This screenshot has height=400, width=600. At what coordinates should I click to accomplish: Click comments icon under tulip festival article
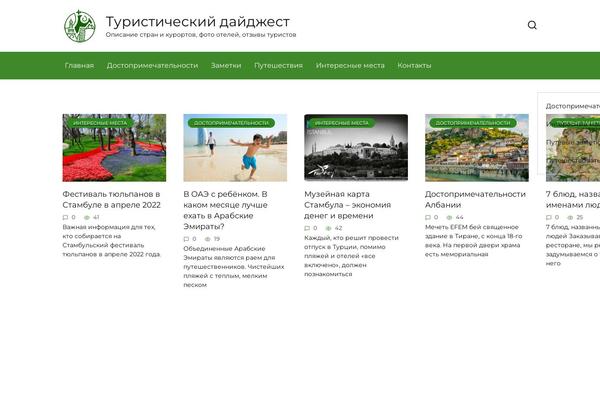[65, 217]
